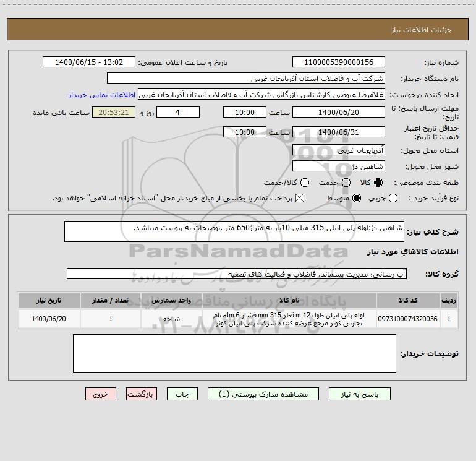Click the اطلاعات کالاهای مورد نیاز section title
Screen dimensions: 476x461
pyautogui.click(x=412, y=252)
